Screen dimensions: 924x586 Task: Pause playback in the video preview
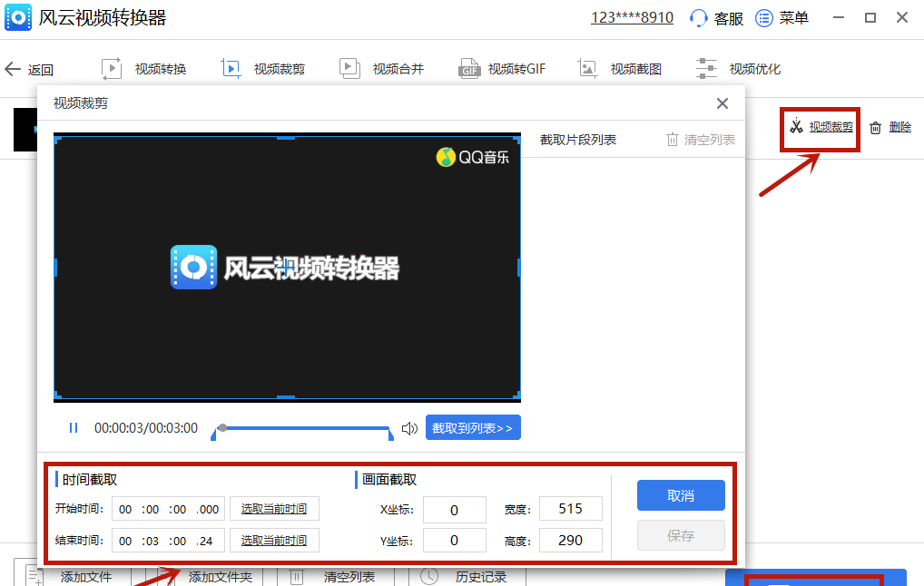pos(74,427)
